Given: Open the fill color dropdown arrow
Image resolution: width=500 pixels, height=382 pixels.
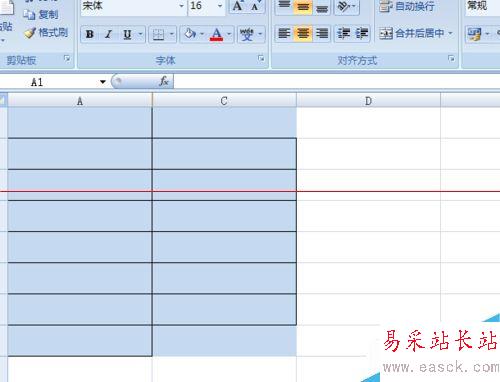Looking at the screenshot, I should [202, 34].
